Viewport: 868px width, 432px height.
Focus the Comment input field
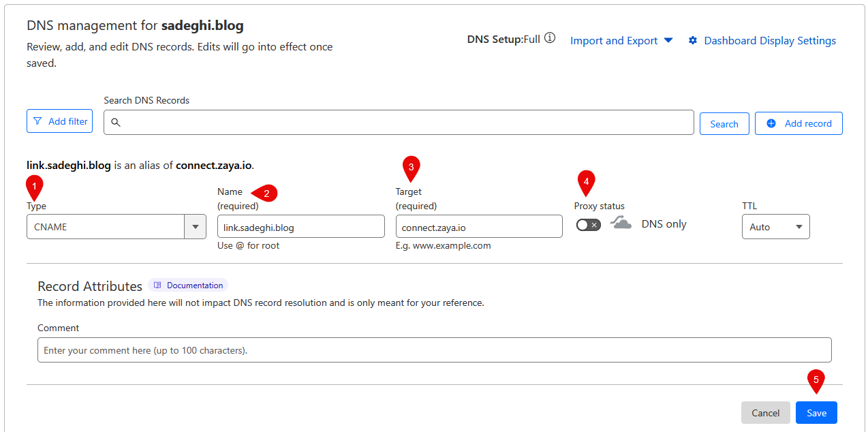pyautogui.click(x=434, y=350)
